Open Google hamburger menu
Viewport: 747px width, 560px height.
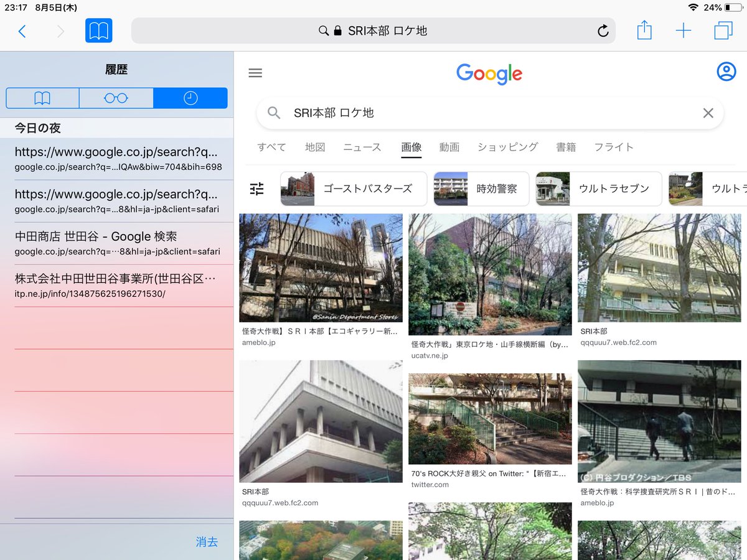click(x=255, y=73)
